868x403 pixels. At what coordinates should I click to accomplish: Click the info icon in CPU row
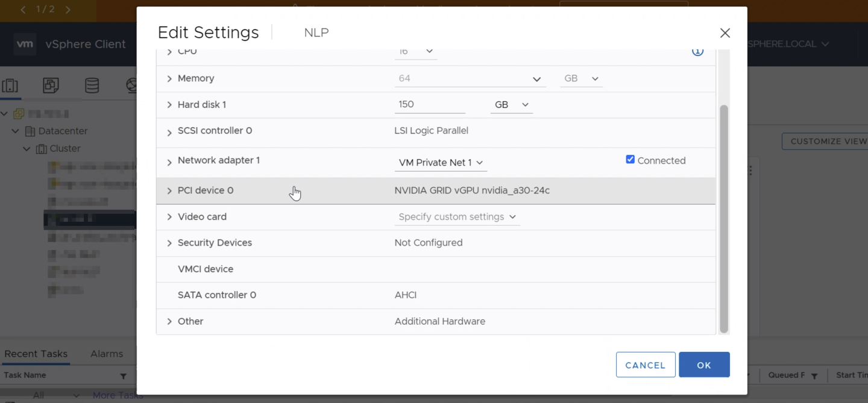pos(697,52)
